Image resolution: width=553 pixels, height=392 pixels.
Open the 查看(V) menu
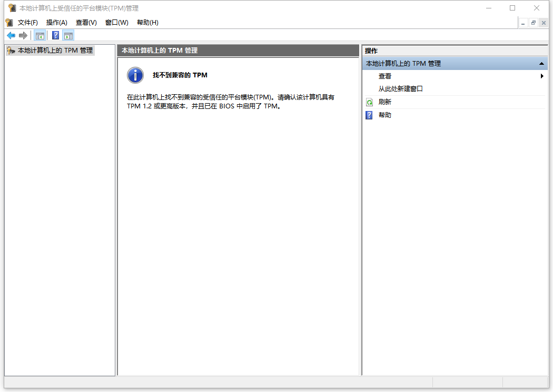coord(86,23)
